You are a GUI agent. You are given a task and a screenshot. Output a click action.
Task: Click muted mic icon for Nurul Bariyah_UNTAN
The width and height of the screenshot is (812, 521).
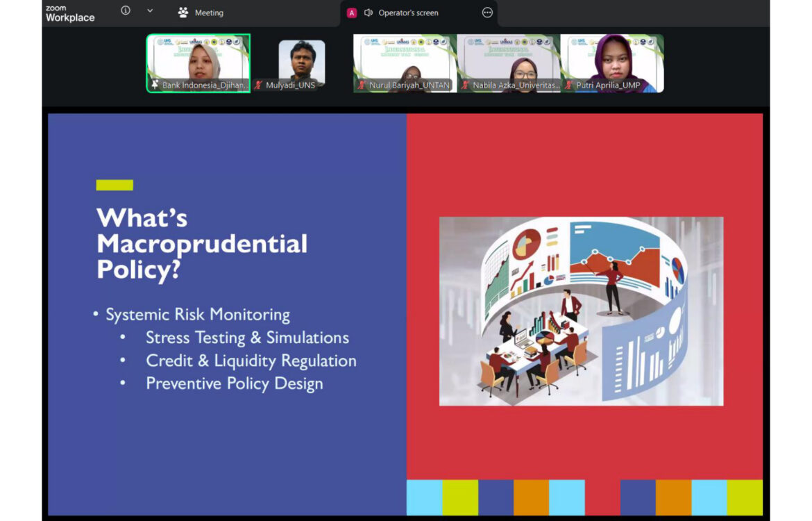361,85
